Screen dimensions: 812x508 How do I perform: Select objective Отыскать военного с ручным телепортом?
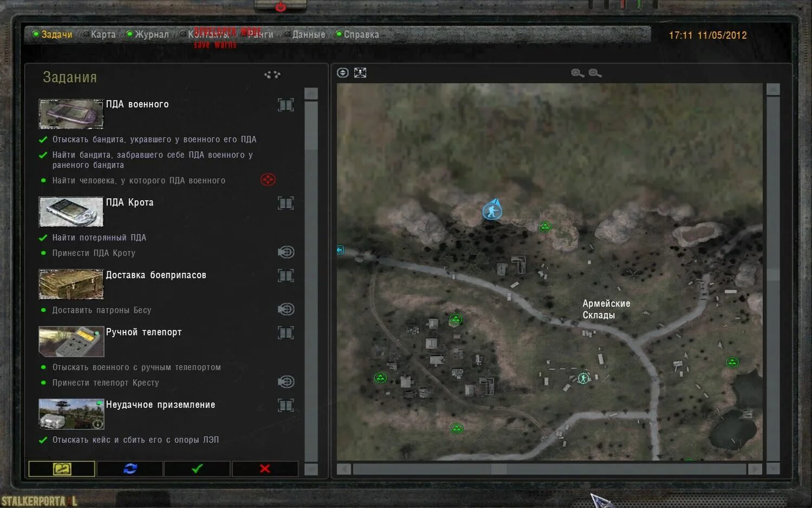pos(137,367)
